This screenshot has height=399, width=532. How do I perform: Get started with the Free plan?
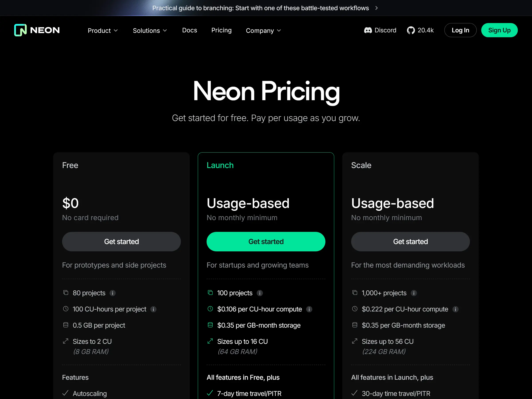[121, 241]
